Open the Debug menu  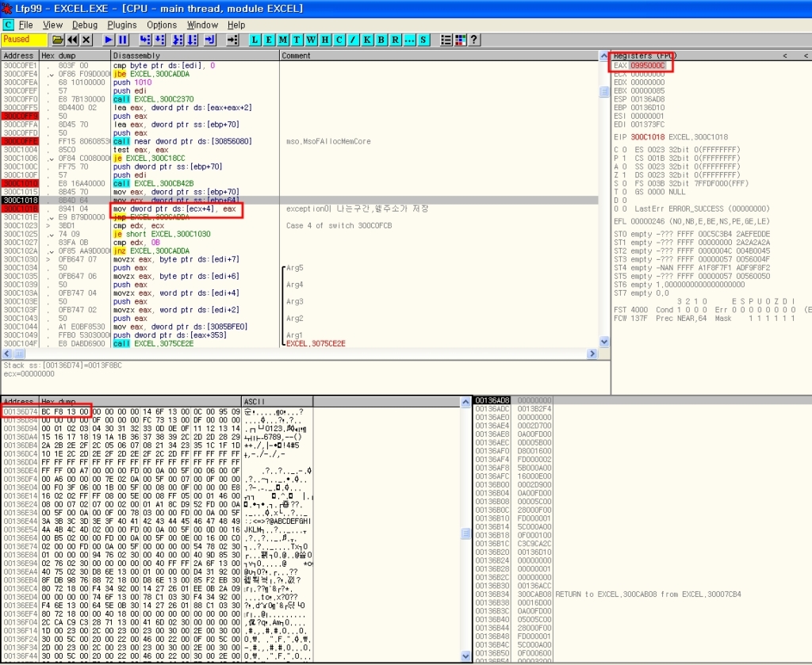pyautogui.click(x=84, y=25)
